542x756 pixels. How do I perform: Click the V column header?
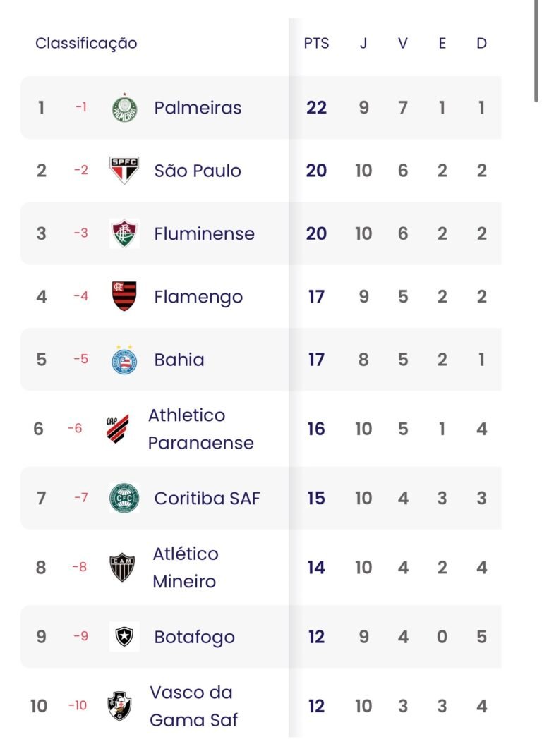click(402, 44)
